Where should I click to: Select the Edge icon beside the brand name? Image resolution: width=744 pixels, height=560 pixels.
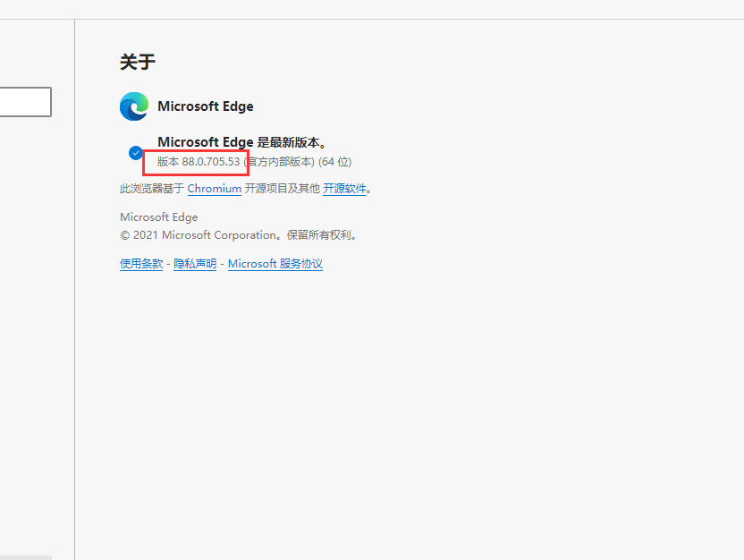133,106
